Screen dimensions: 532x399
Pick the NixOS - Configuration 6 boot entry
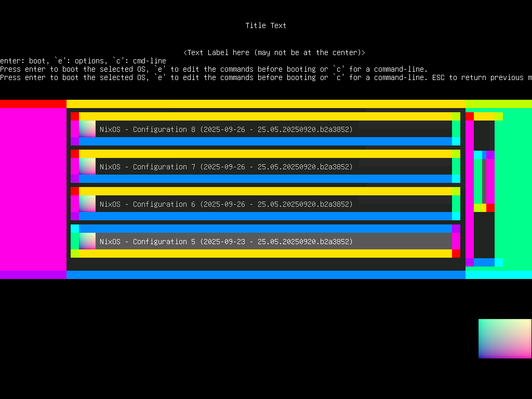point(226,204)
